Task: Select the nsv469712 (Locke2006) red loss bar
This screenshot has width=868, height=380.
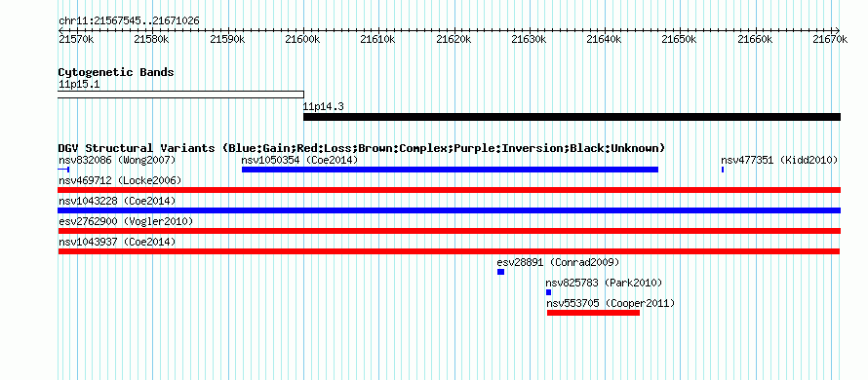Action: tap(450, 190)
